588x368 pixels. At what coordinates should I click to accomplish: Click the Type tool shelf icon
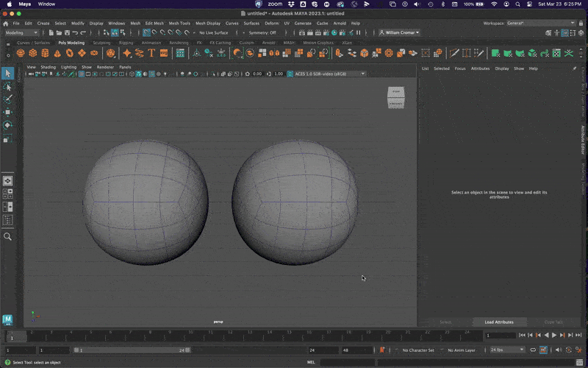tap(150, 53)
